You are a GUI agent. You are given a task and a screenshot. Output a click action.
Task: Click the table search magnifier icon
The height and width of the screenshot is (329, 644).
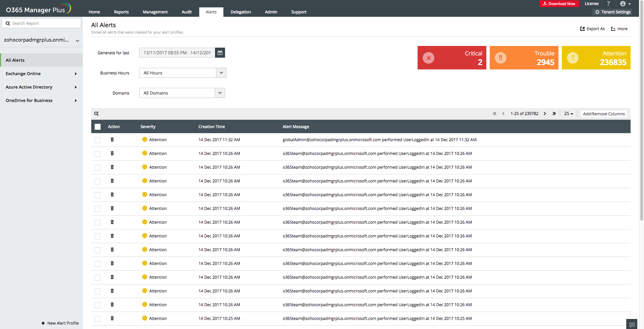pos(96,114)
